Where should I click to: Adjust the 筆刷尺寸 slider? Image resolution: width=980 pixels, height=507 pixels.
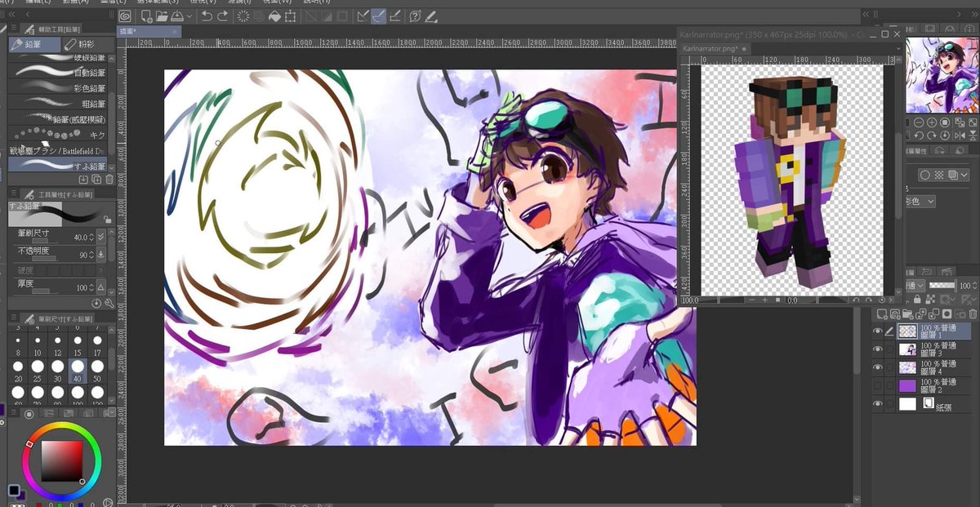[x=45, y=241]
